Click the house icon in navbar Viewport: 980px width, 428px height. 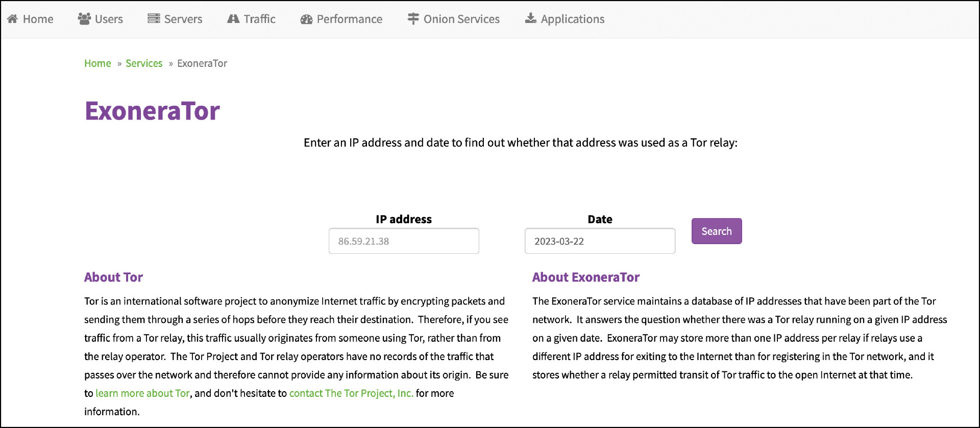13,19
